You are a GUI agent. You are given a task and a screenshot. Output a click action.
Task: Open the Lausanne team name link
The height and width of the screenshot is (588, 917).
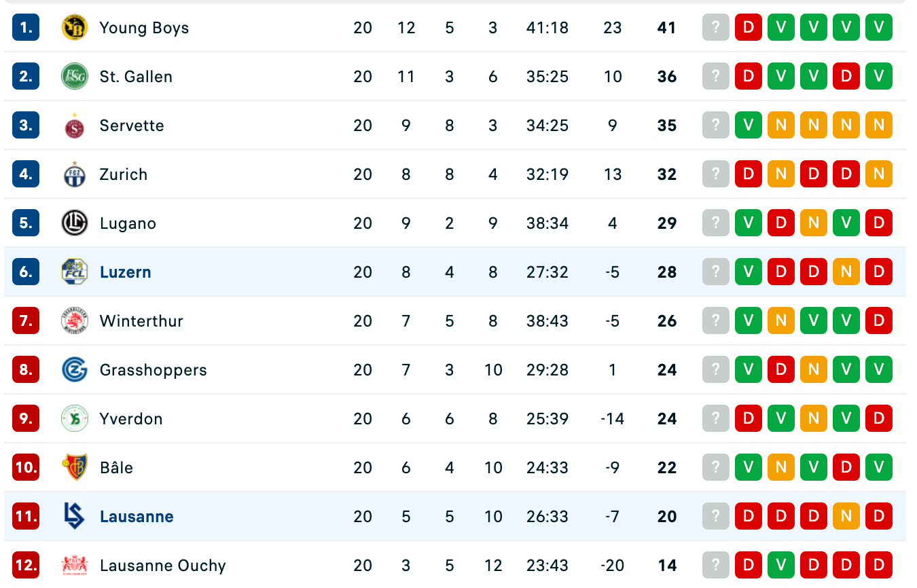tap(137, 517)
